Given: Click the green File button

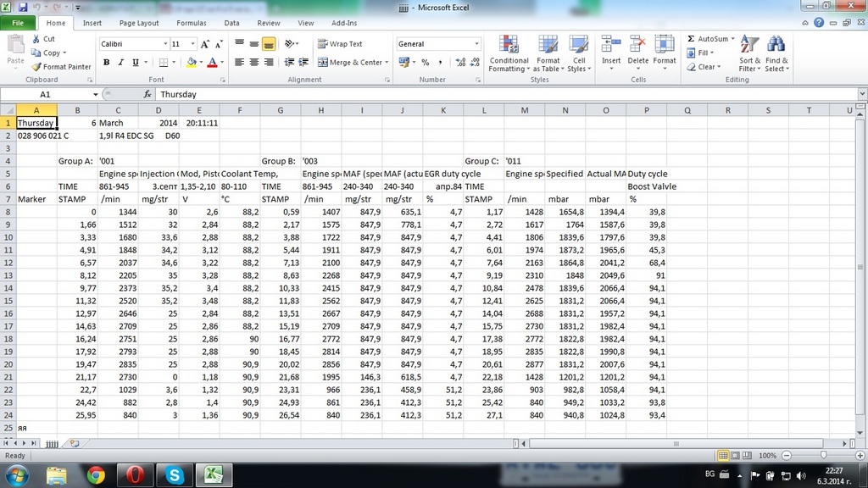Looking at the screenshot, I should tap(17, 23).
